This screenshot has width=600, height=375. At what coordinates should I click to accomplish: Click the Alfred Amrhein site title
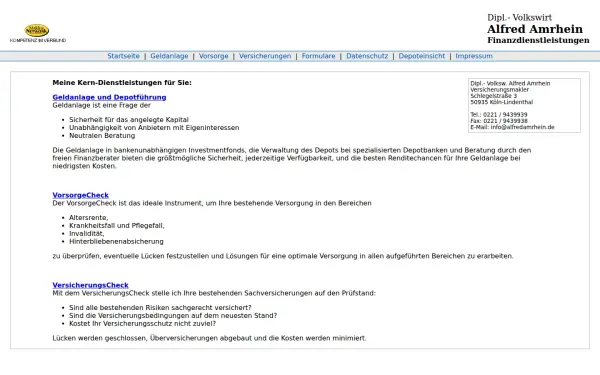coord(535,29)
